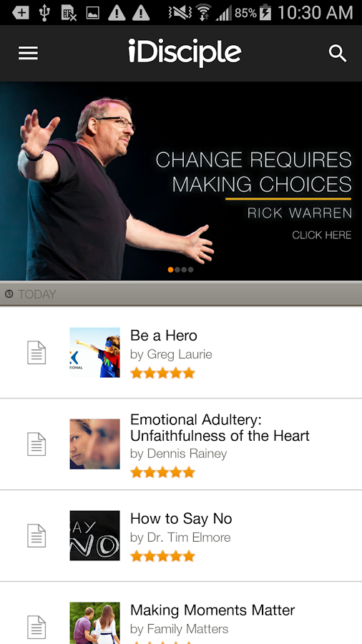Switch to the second carousel dot
362x644 pixels.
point(177,270)
